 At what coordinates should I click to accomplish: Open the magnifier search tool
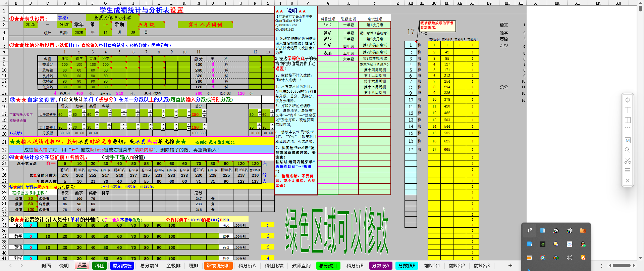(628, 150)
